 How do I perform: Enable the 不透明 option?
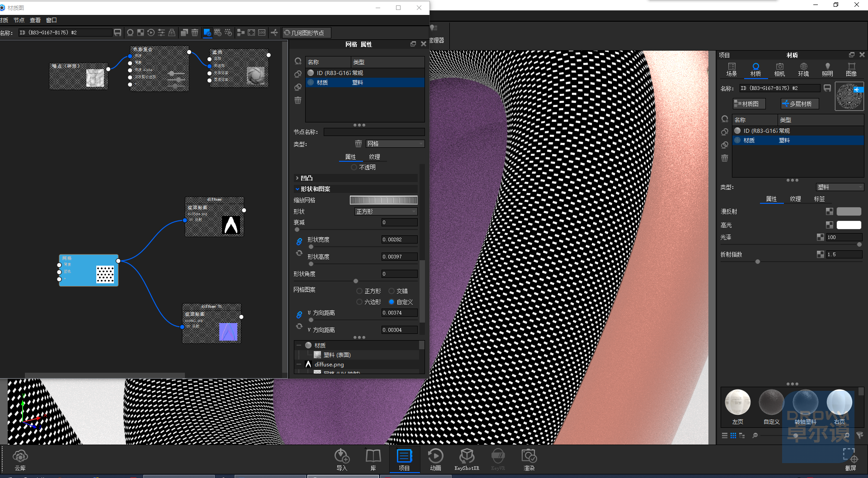click(354, 167)
